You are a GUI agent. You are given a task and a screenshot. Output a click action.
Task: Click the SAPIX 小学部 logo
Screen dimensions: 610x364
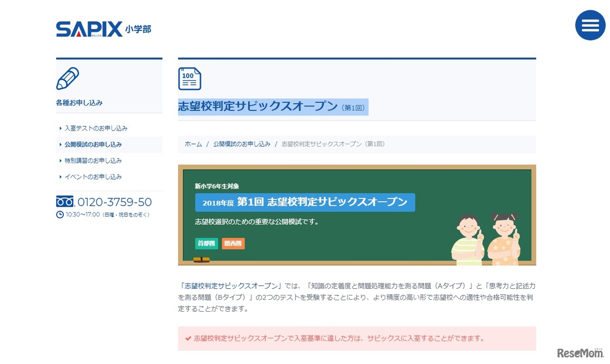pos(103,30)
